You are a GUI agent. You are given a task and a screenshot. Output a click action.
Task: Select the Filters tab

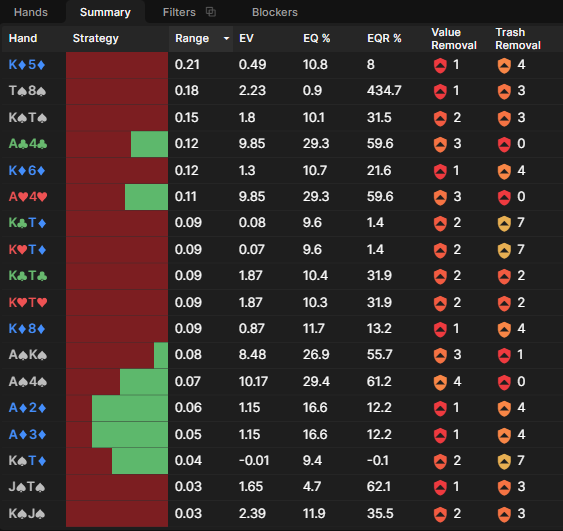coord(179,12)
